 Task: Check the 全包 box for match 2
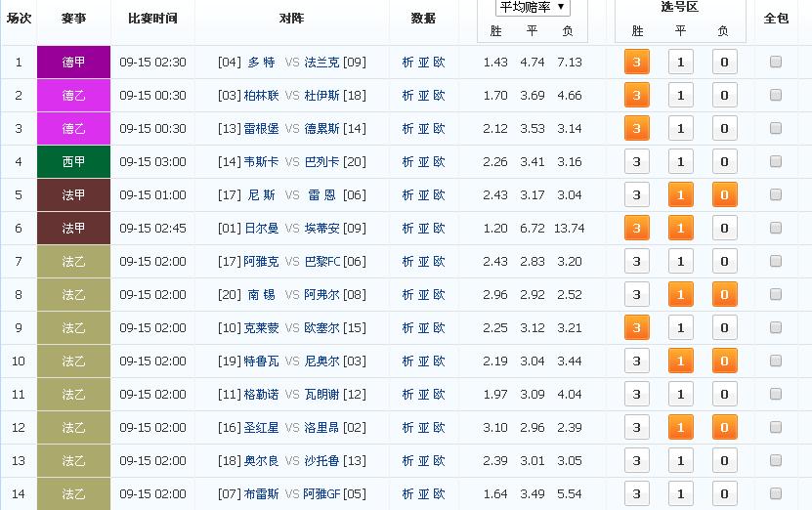coord(775,96)
